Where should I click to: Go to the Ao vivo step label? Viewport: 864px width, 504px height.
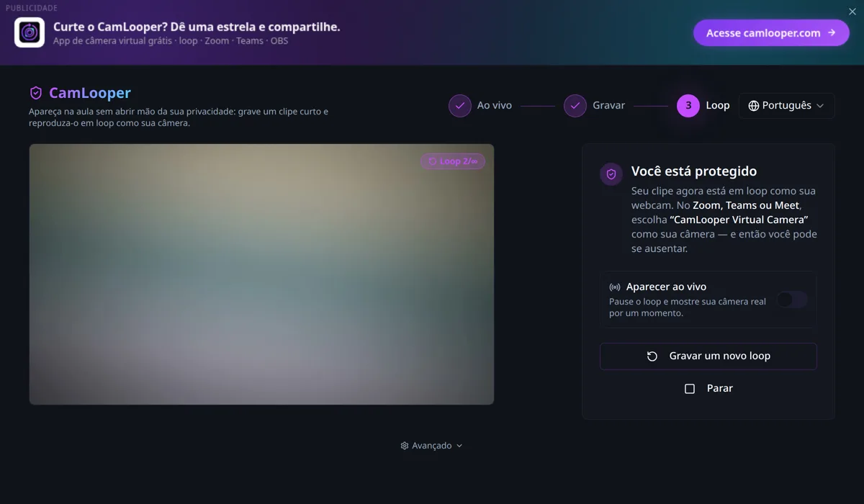point(495,105)
